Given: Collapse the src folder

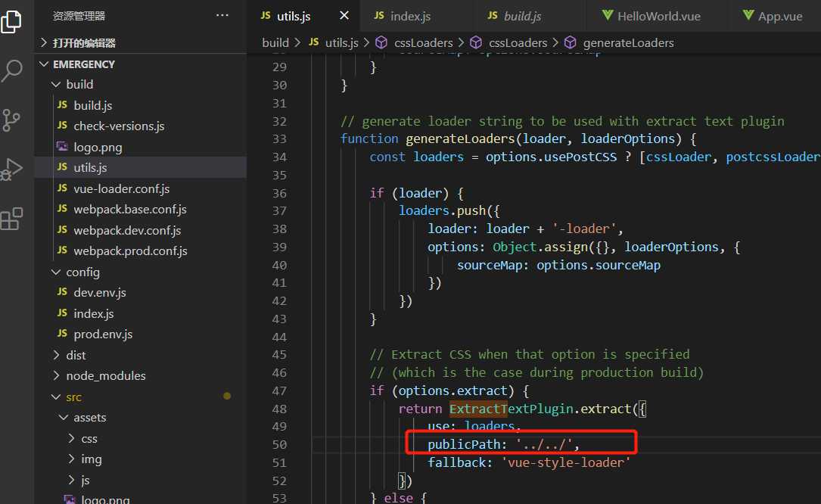Looking at the screenshot, I should 140,397.
